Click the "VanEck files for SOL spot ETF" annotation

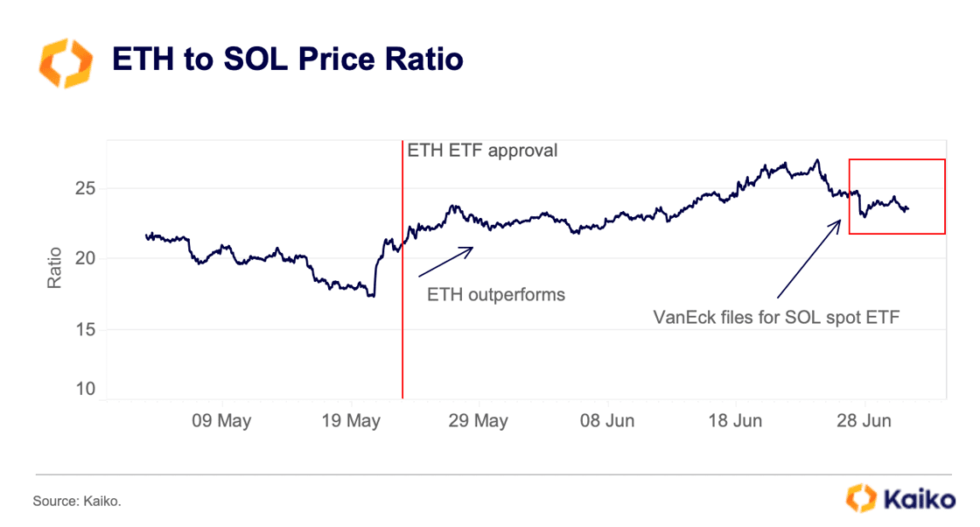pos(777,317)
